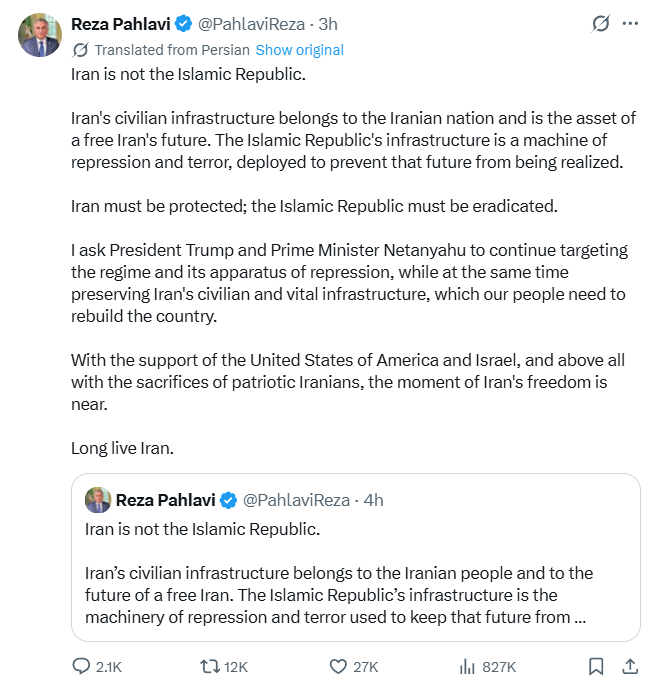Open view analytics bar chart icon

pyautogui.click(x=466, y=666)
